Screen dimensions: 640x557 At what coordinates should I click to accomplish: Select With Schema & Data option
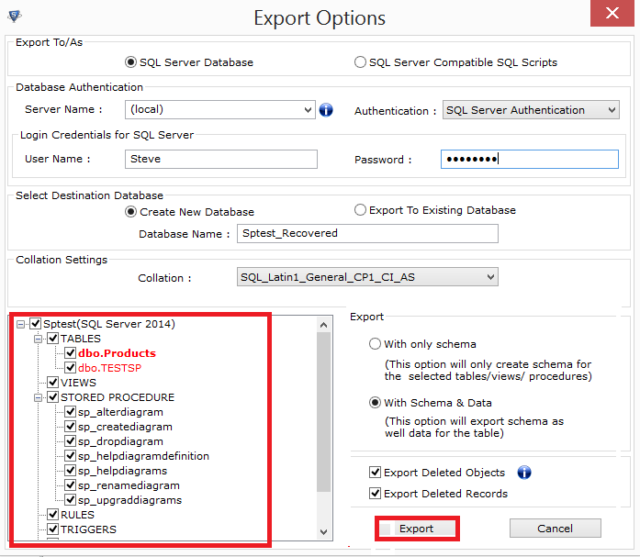click(x=375, y=402)
